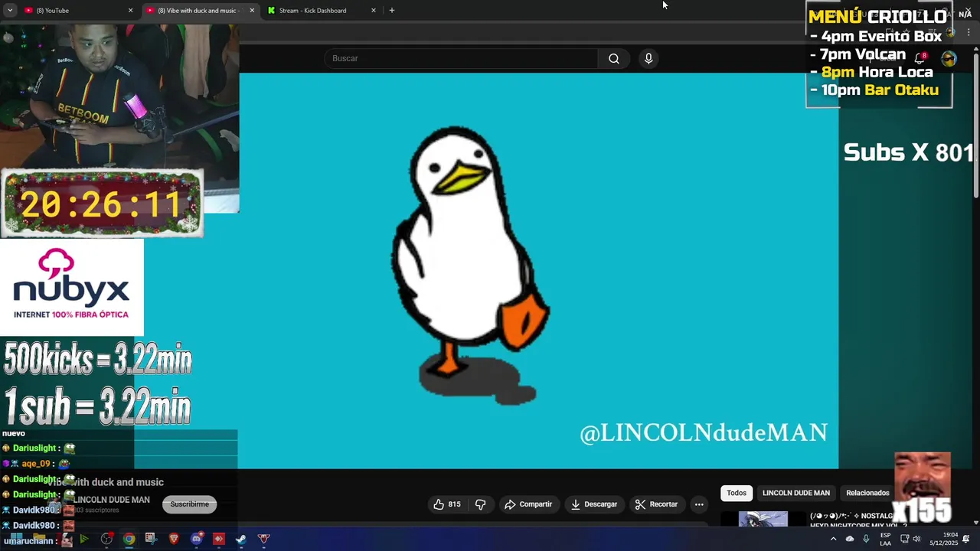Click the YouTube search magnifier button
The image size is (980, 551).
point(613,59)
